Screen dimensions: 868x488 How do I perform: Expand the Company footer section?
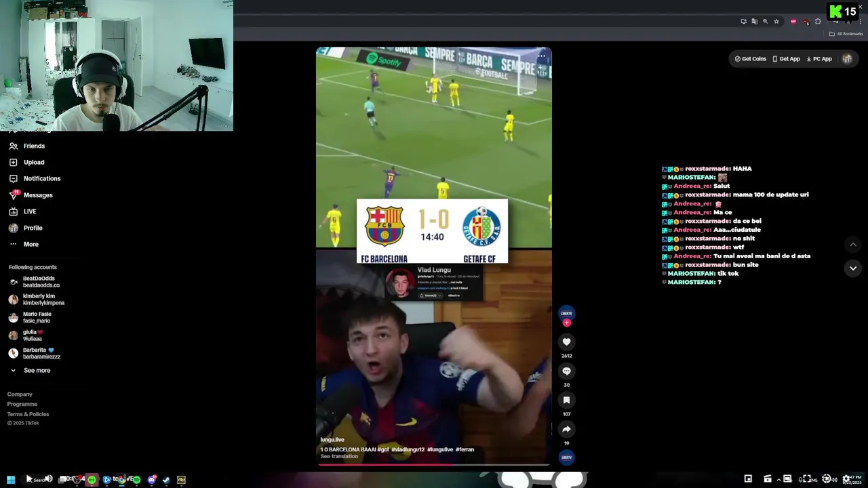click(x=20, y=394)
